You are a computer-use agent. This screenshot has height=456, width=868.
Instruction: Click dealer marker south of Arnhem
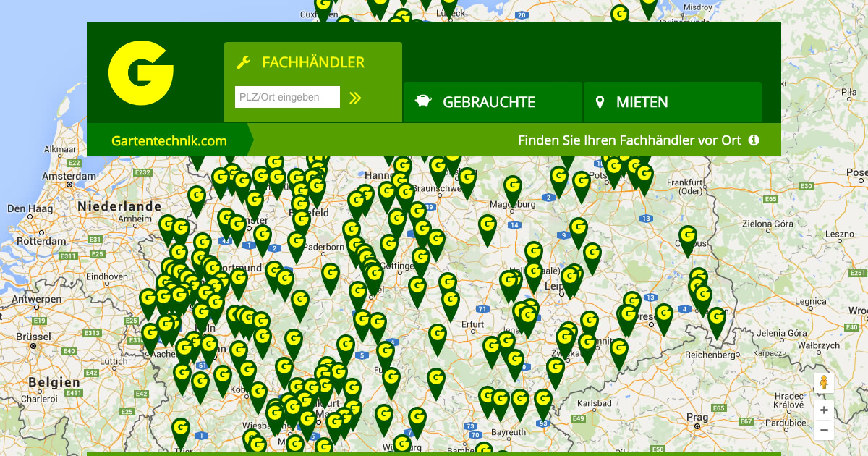[x=168, y=229]
